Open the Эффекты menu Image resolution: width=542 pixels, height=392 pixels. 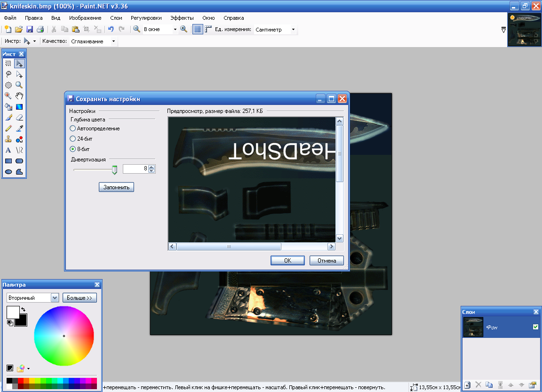pos(182,18)
